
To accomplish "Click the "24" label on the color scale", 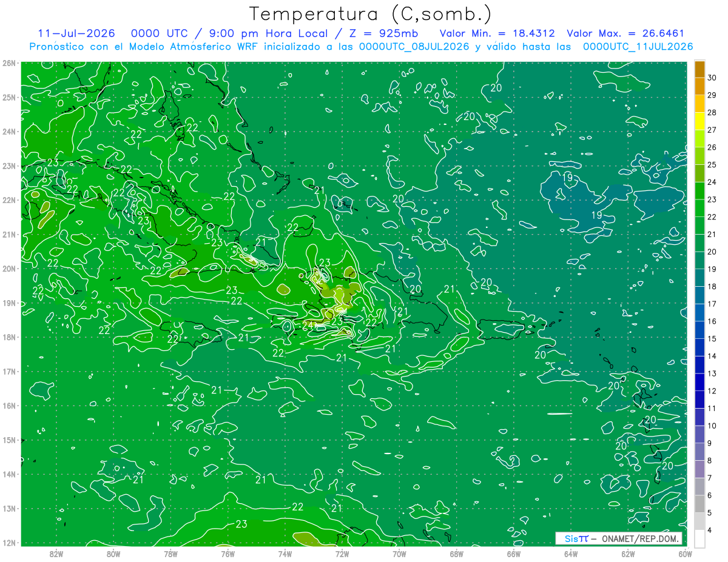I will pos(712,182).
